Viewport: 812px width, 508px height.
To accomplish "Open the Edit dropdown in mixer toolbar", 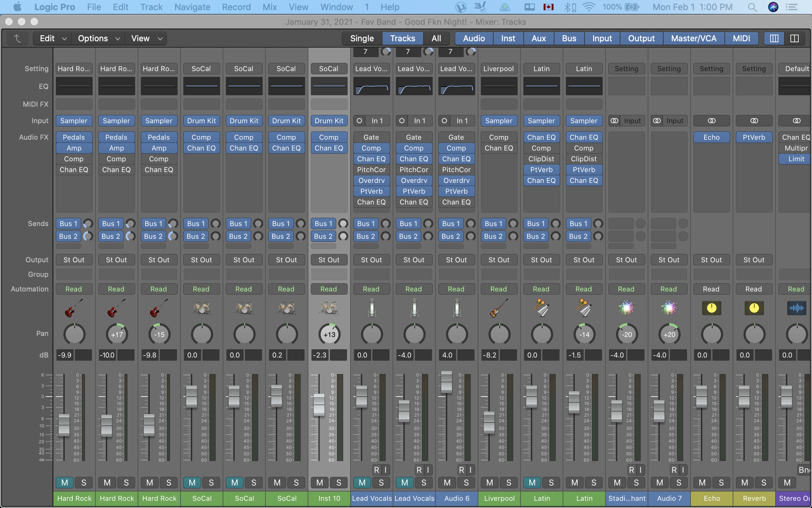I will tap(53, 38).
